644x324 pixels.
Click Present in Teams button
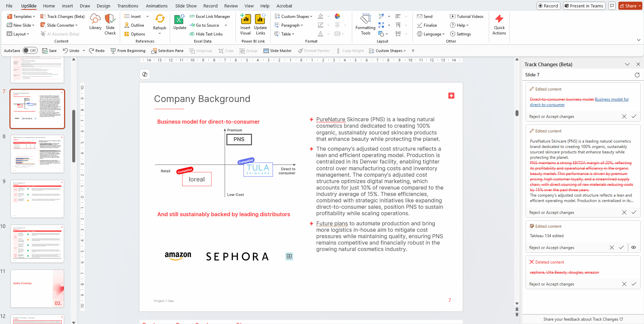584,6
